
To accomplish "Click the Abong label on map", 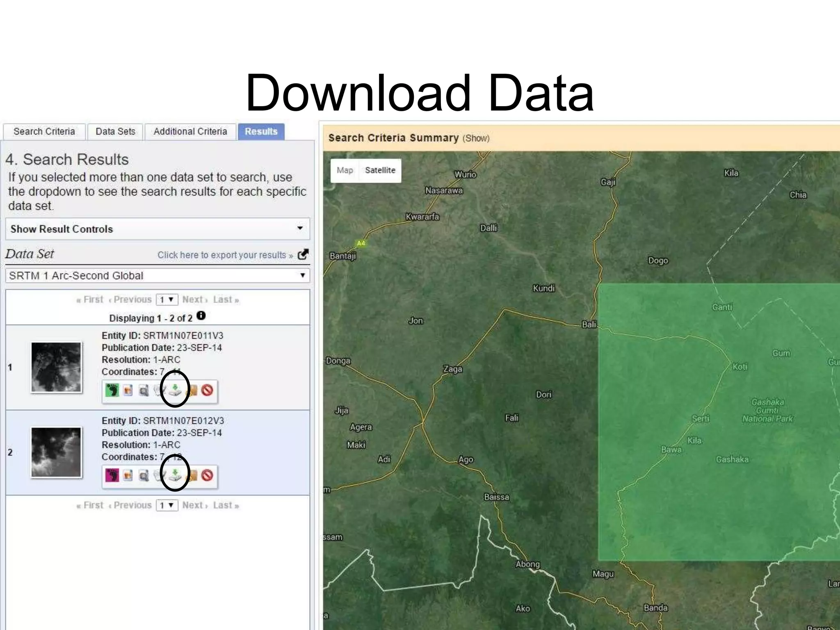I will tap(528, 564).
